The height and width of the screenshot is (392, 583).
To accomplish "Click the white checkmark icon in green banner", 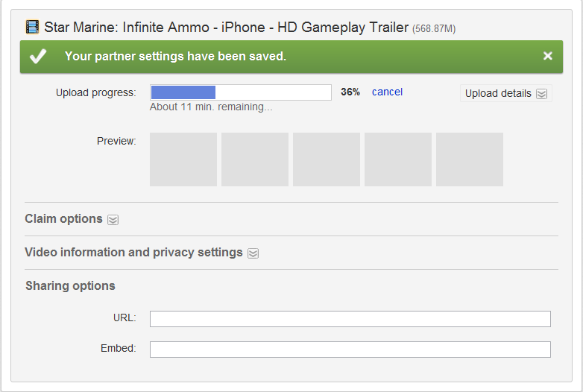I will pyautogui.click(x=38, y=56).
